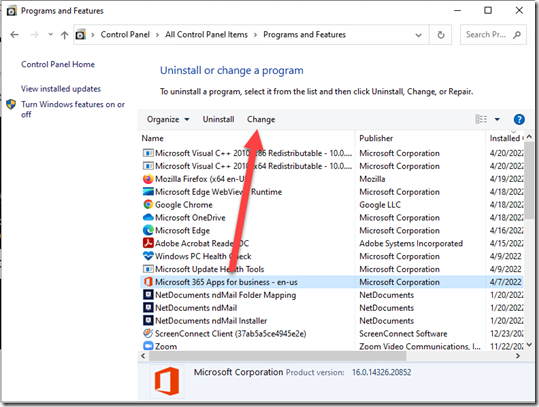Click the Adobe Systems Incorporated publisher cell
Screen dimensions: 539x407
[411, 243]
